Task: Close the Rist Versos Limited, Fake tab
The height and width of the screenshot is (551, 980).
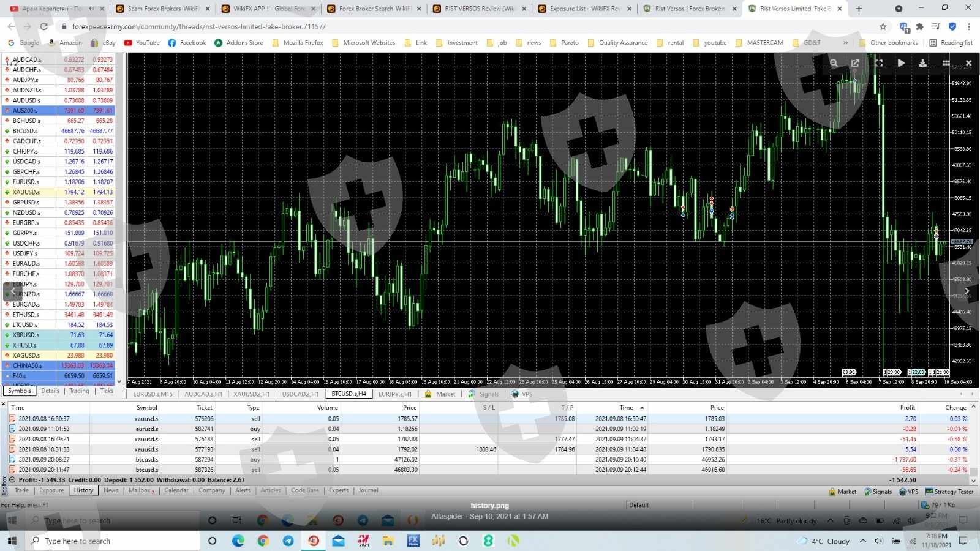Action: click(x=840, y=9)
